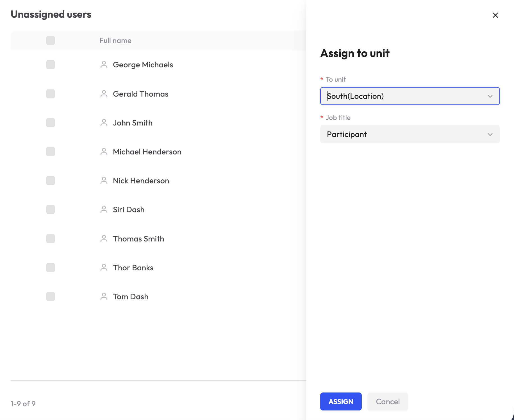Viewport: 514px width, 420px height.
Task: Click the Participant job title field
Action: [x=410, y=134]
